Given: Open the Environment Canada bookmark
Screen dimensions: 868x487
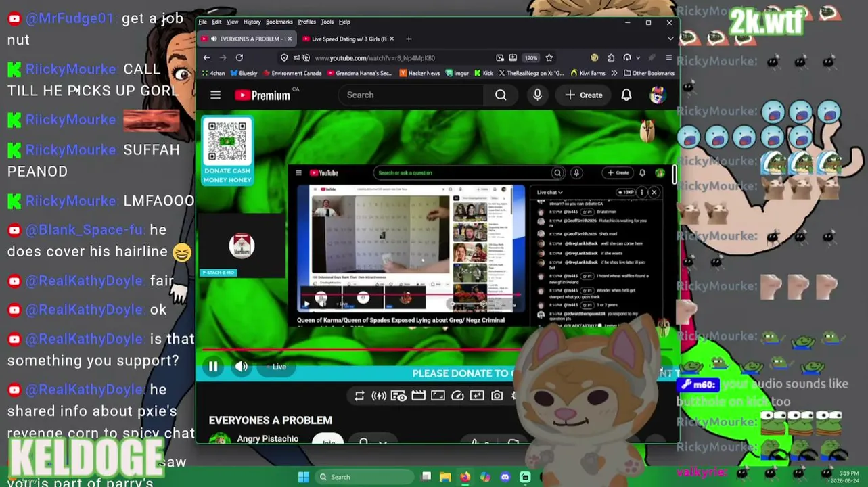Looking at the screenshot, I should click(x=292, y=73).
